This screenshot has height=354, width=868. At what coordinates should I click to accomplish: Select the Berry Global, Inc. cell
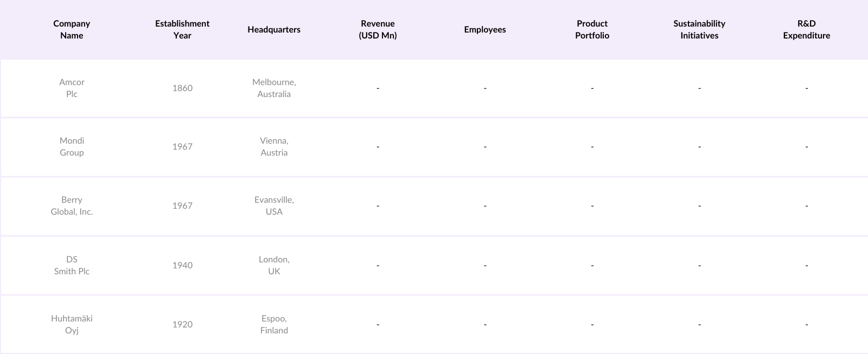72,205
